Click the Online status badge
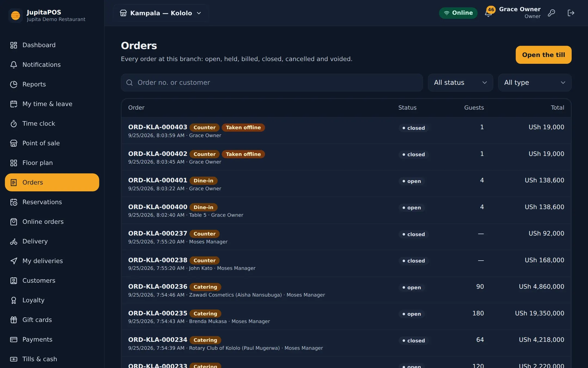The height and width of the screenshot is (368, 588). tap(458, 13)
